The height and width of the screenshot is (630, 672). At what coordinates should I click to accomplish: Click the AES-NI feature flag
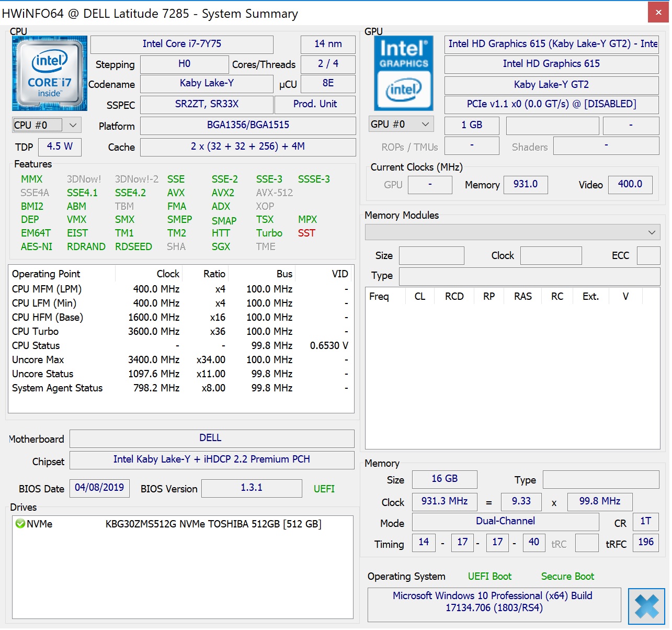tap(37, 246)
